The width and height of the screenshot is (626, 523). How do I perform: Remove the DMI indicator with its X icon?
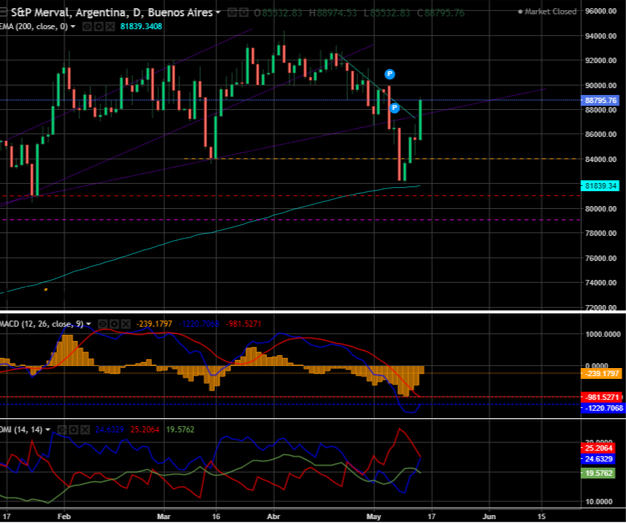(85, 430)
